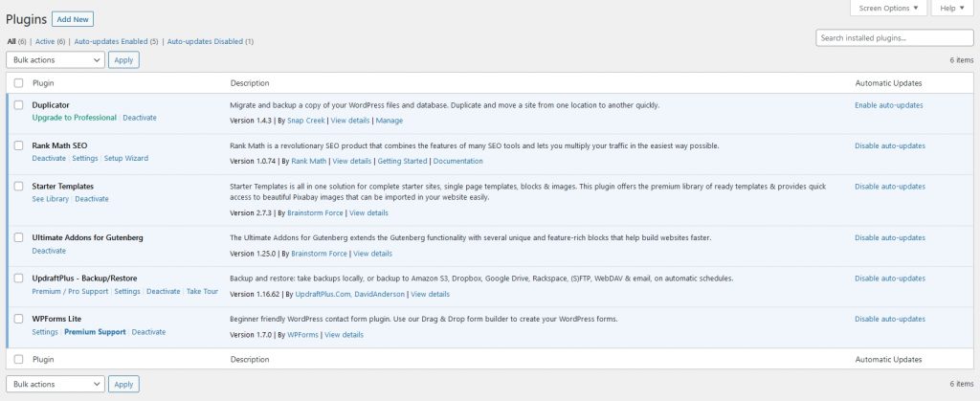Show Auto-updates Disabled plugins
This screenshot has width=980, height=401.
pos(210,41)
